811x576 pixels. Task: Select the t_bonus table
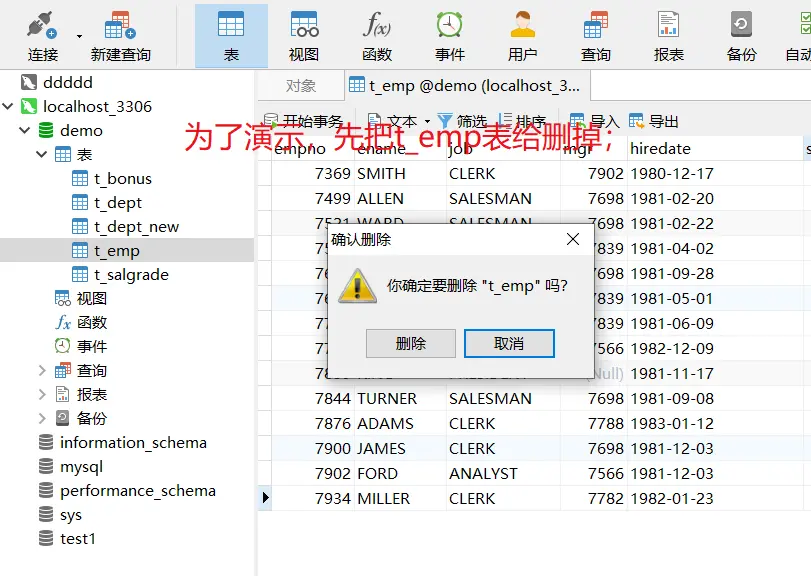pos(123,178)
